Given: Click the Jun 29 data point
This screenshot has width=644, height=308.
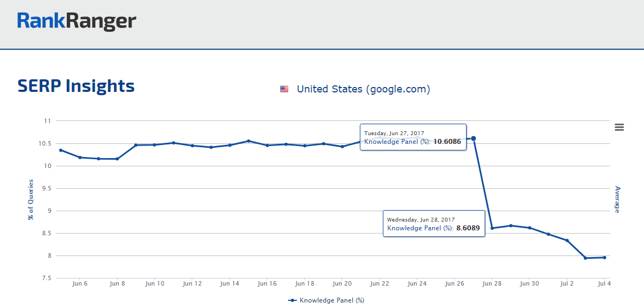Looking at the screenshot, I should tap(511, 225).
